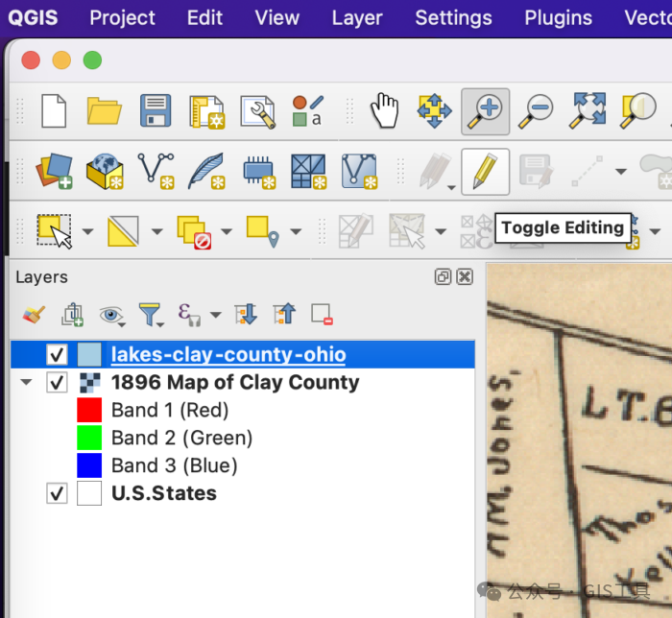This screenshot has height=618, width=672.
Task: Click the light blue lakes layer swatch
Action: point(89,355)
